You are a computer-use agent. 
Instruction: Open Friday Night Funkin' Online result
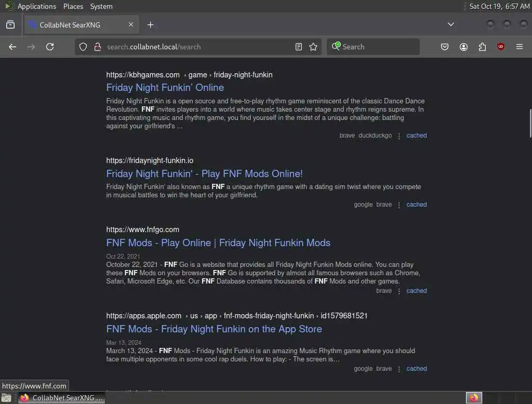pos(165,88)
